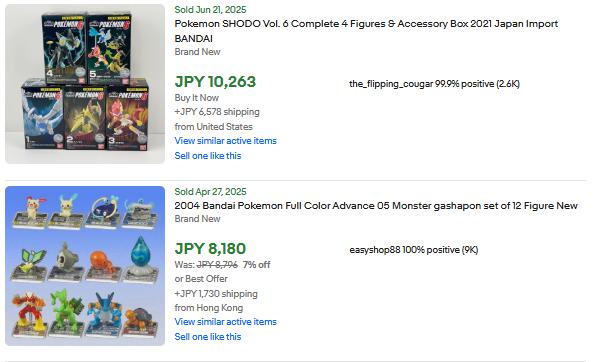Open seller the_flipping_cougar's feedback info
598x362 pixels.
434,84
